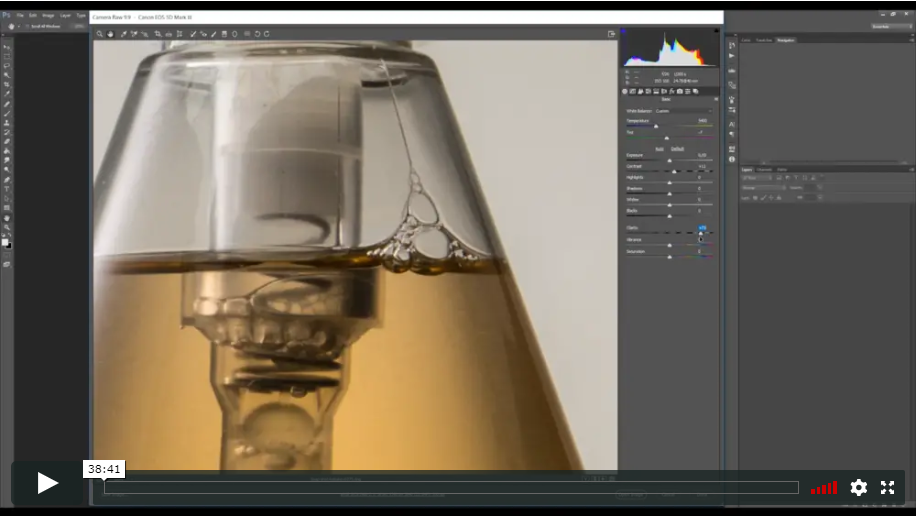
Task: Select Photoshop Lasso tool
Action: pos(7,66)
